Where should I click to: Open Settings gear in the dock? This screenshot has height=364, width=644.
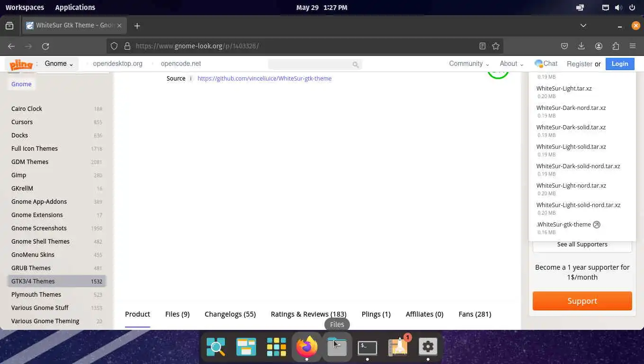[428, 347]
